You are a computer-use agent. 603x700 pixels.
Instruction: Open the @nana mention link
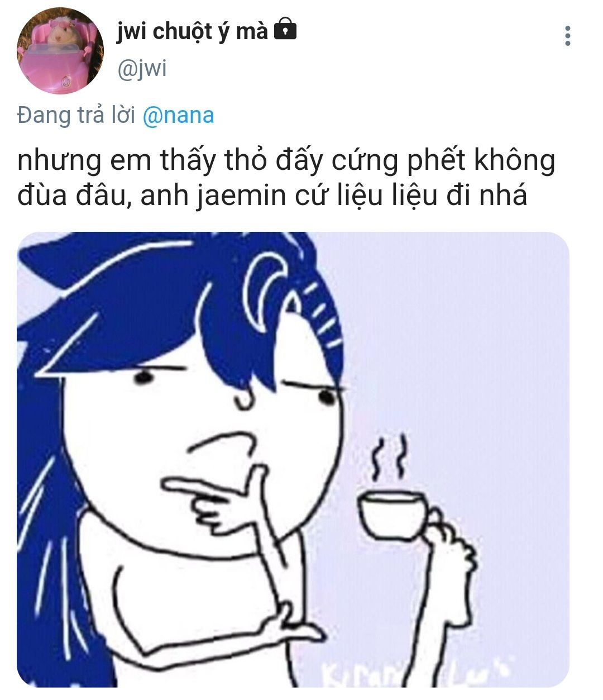point(179,115)
